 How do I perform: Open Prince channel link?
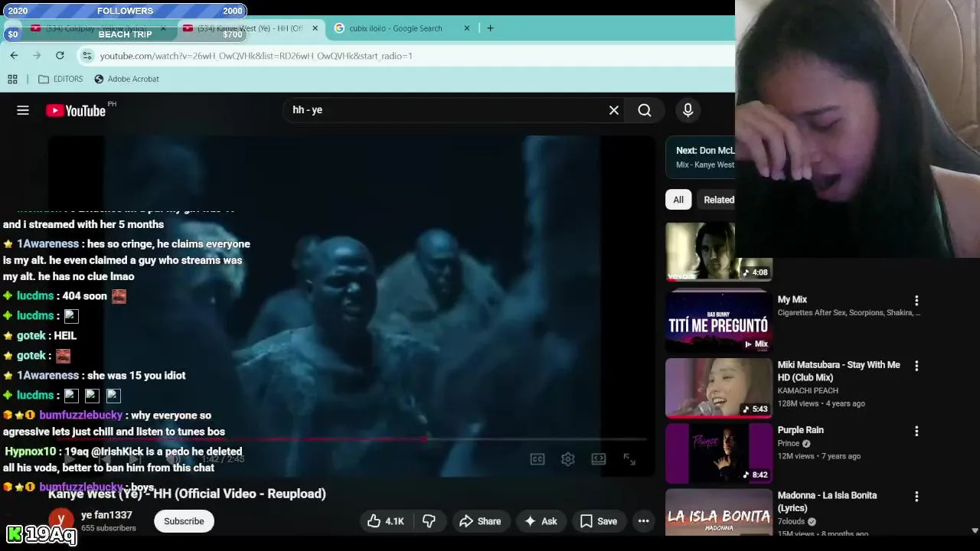point(789,443)
